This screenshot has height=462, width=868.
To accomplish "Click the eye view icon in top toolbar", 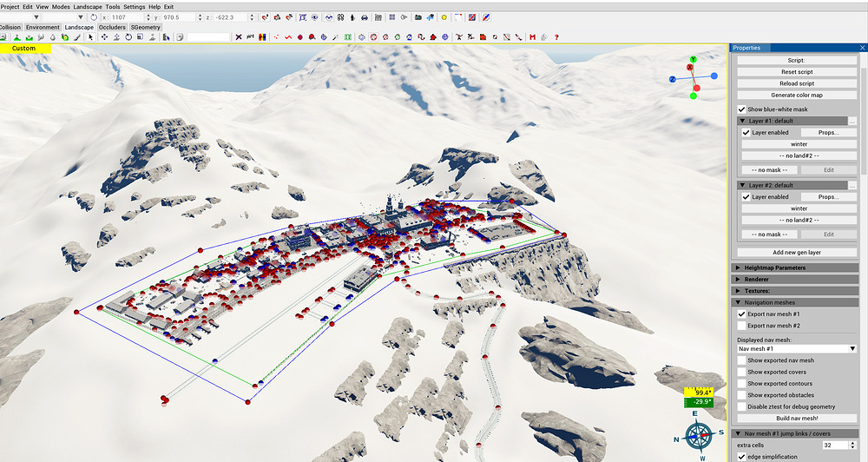I will pyautogui.click(x=314, y=17).
